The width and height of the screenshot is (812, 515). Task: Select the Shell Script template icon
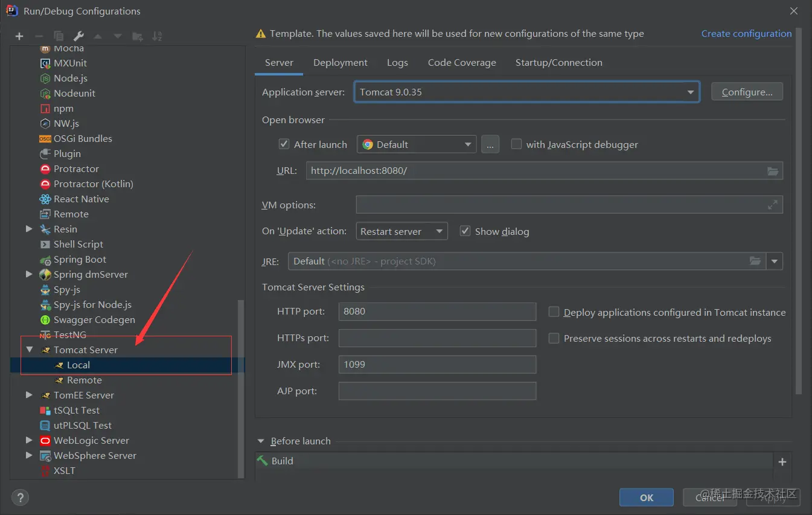point(45,245)
